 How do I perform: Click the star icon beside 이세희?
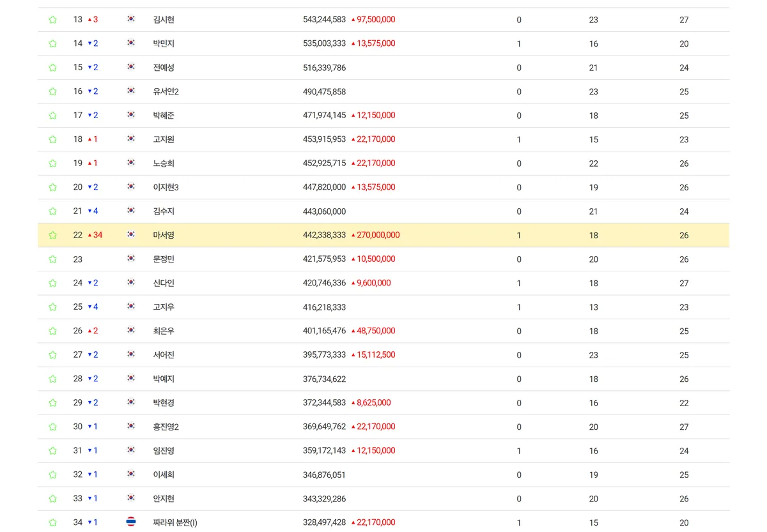pyautogui.click(x=52, y=475)
